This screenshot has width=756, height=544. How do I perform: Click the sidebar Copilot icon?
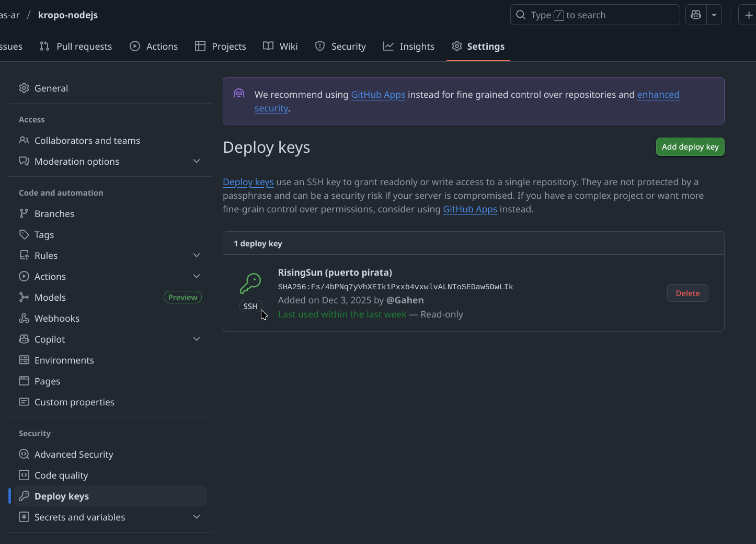coord(24,339)
